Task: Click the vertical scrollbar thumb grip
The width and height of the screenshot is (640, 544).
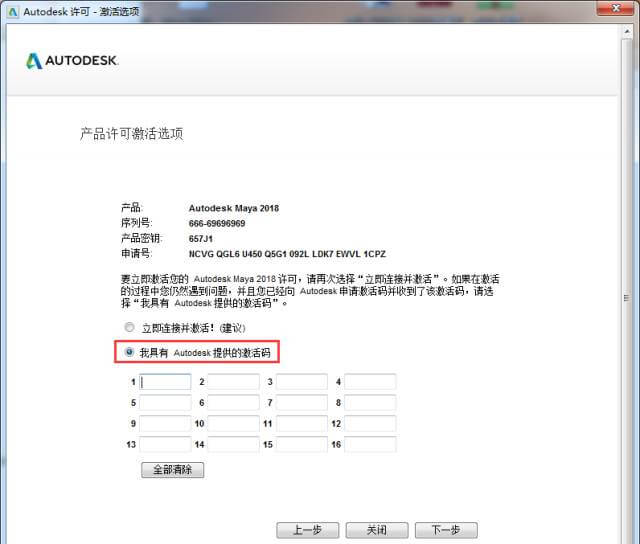Action: [x=627, y=298]
